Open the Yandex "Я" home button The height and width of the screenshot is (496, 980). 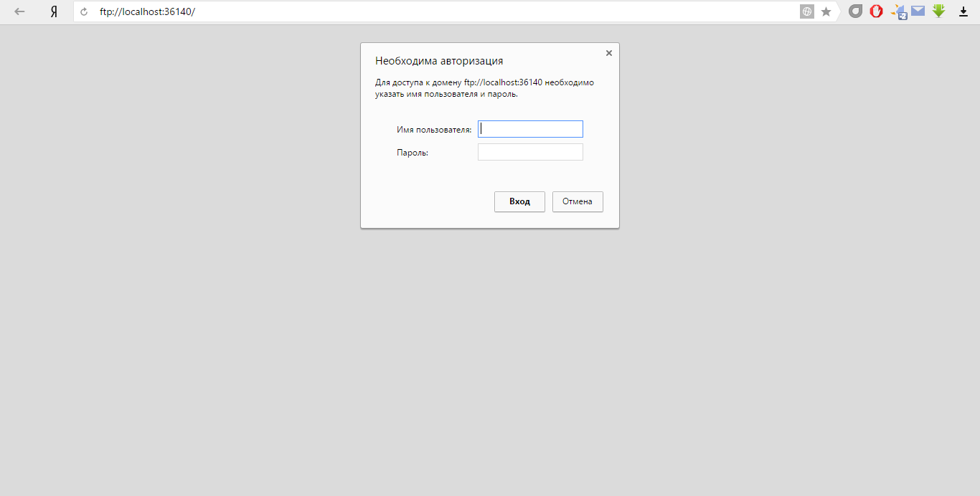(x=54, y=11)
